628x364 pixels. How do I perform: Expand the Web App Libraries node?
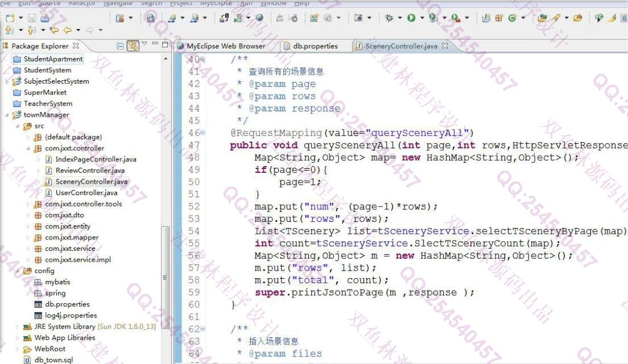coord(17,338)
